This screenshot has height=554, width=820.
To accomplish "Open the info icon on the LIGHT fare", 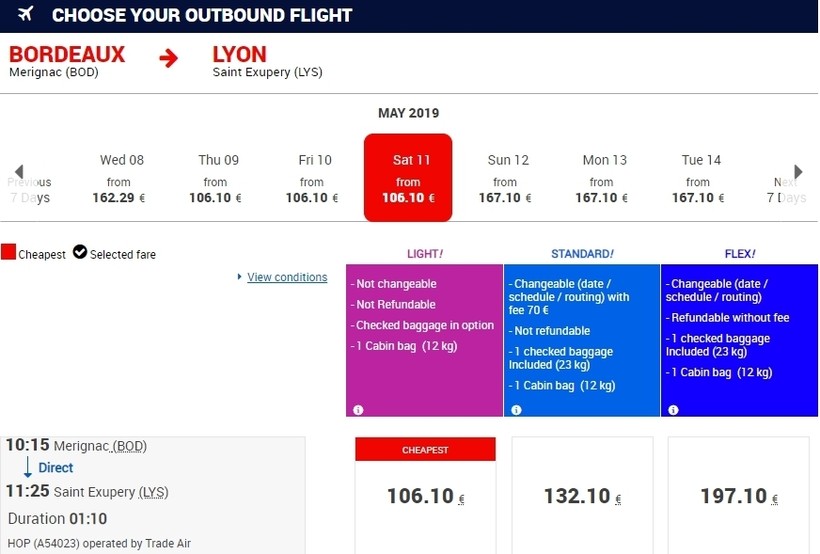I will 358,410.
